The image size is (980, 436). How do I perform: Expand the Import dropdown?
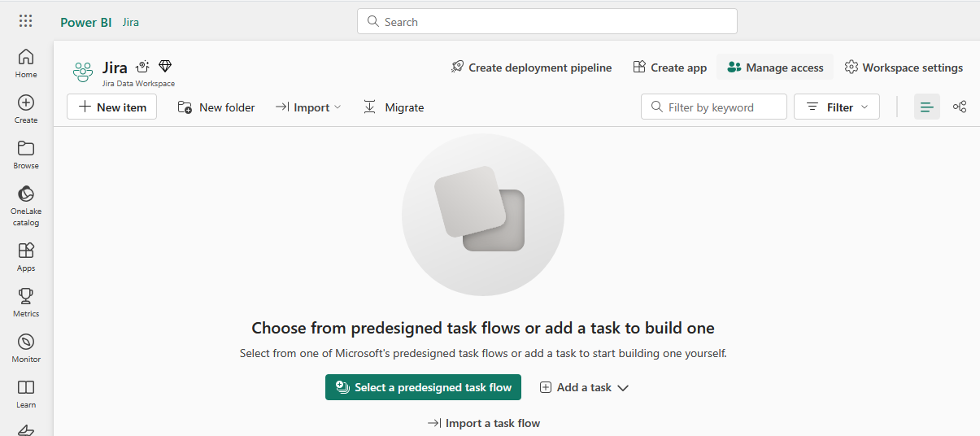pyautogui.click(x=308, y=107)
